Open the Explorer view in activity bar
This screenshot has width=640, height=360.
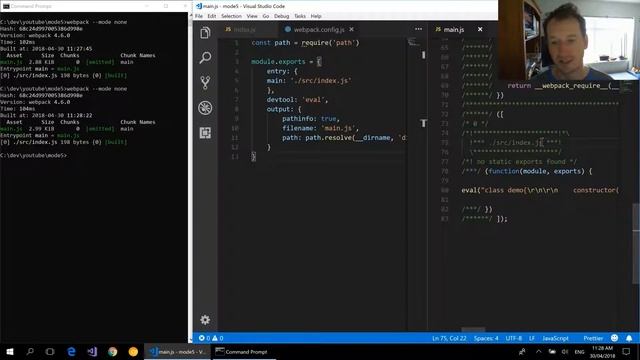click(205, 33)
